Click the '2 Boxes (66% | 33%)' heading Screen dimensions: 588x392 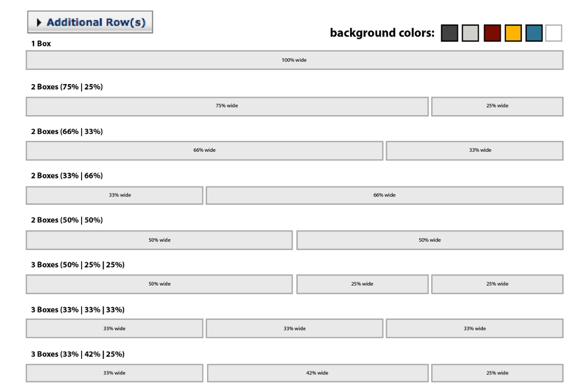click(67, 131)
